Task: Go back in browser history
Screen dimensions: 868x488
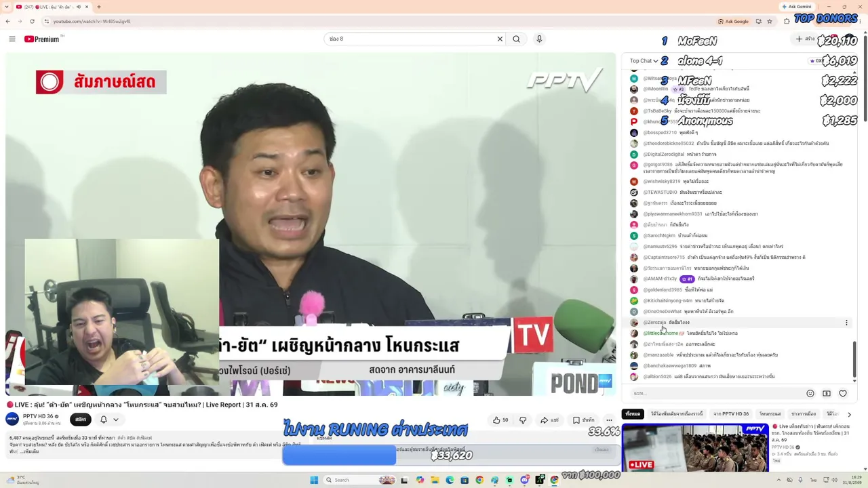Action: tap(8, 21)
